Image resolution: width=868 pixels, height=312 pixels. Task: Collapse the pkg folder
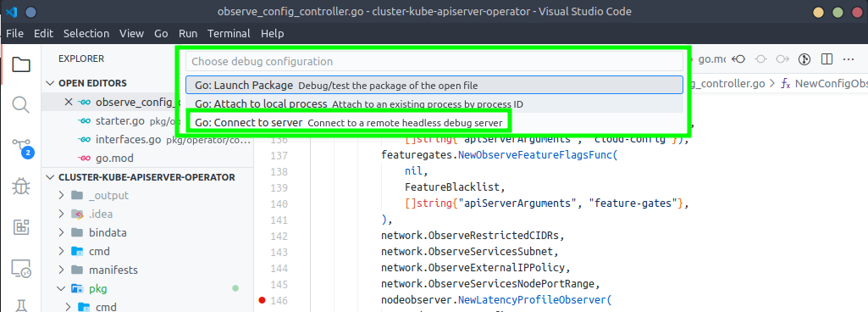coord(62,289)
